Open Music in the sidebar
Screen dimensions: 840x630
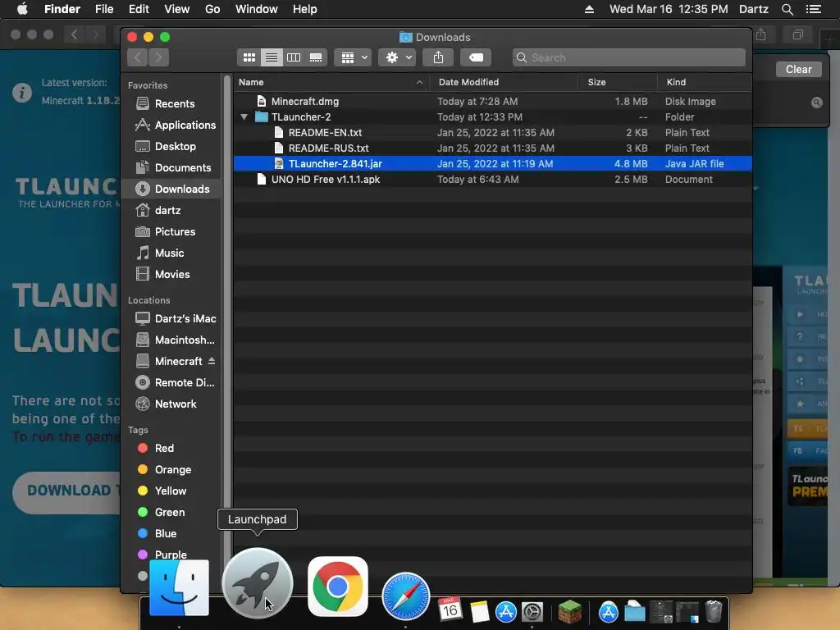pos(171,253)
